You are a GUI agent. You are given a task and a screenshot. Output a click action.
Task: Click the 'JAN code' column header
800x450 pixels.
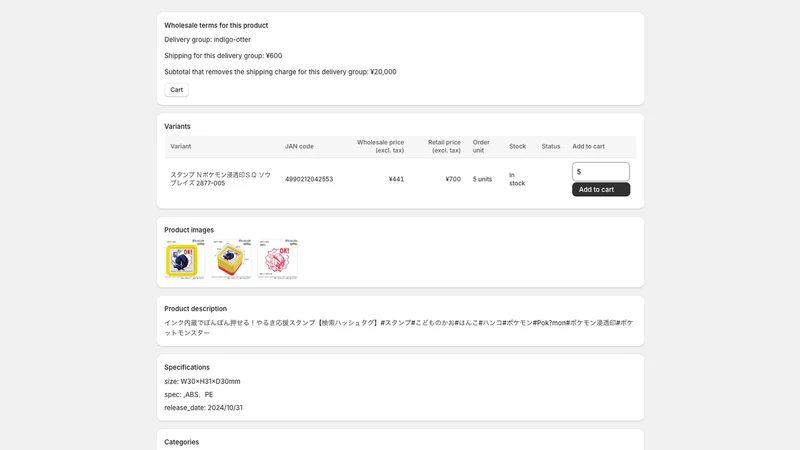coord(299,146)
